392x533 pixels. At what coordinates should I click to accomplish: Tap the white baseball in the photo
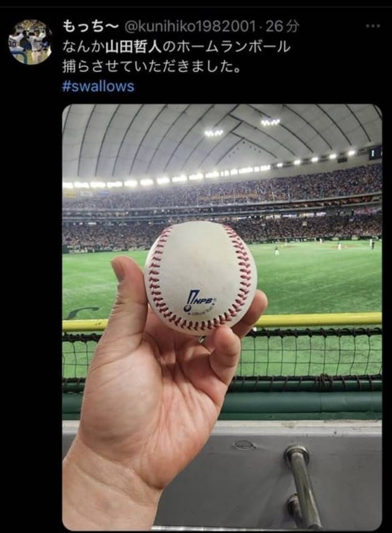(201, 278)
